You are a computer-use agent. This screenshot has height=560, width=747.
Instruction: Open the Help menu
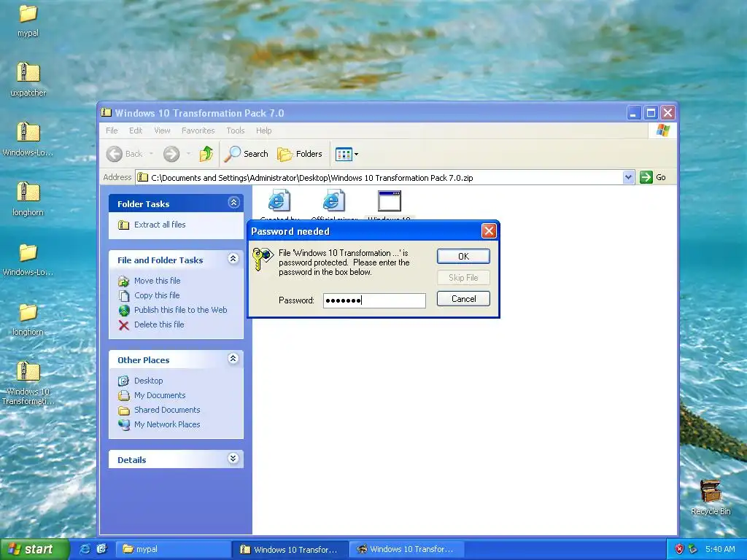[x=263, y=131]
